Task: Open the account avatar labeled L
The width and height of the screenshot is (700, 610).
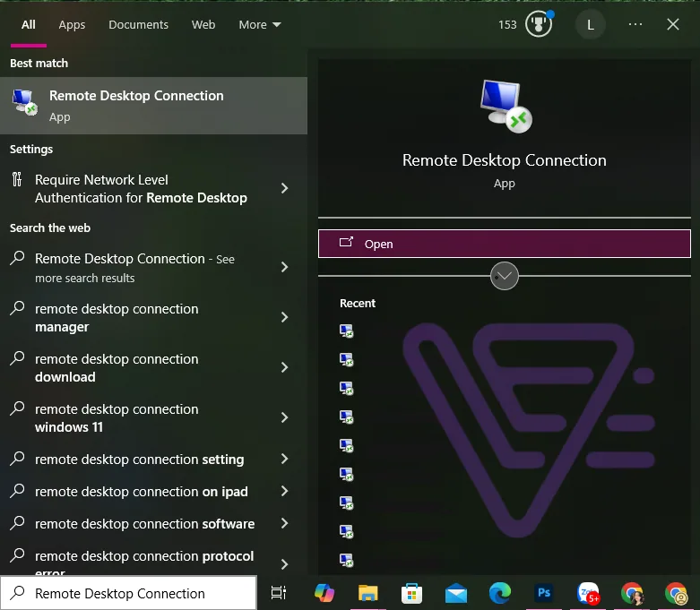Action: [x=590, y=25]
